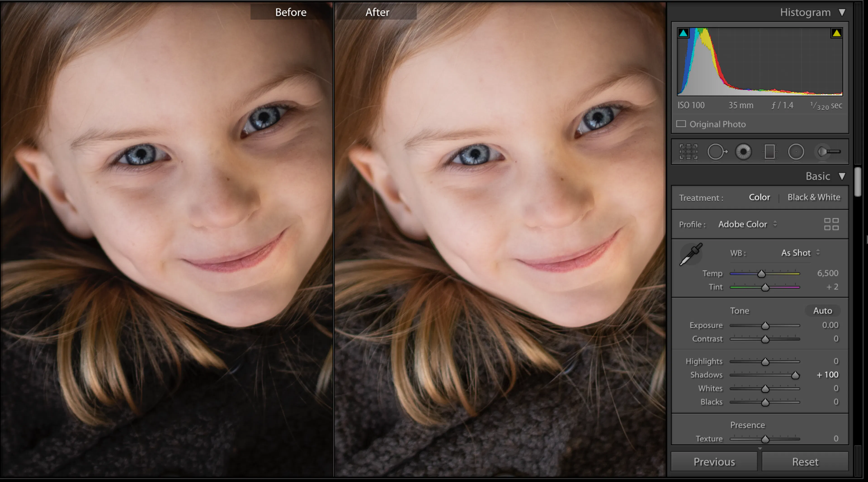Screen dimensions: 868x482
Task: Pick the White Balance eyedropper
Action: pos(691,255)
